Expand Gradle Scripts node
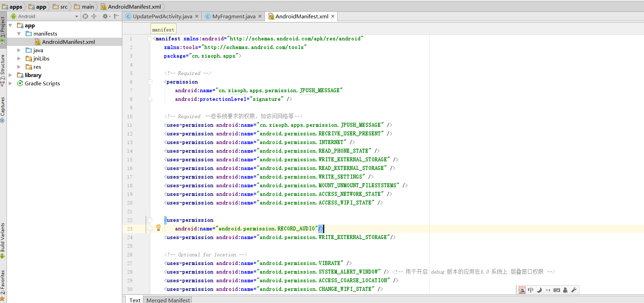Image resolution: width=644 pixels, height=303 pixels. coord(10,83)
